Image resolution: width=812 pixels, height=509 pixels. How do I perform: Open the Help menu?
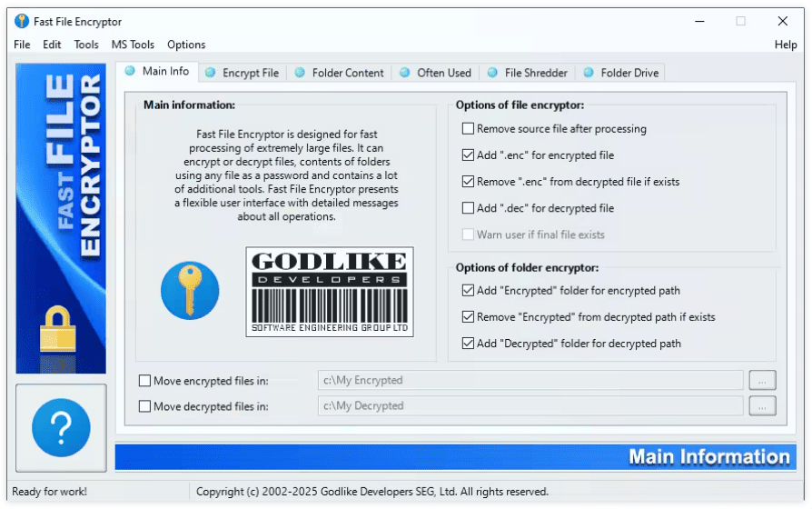(786, 45)
